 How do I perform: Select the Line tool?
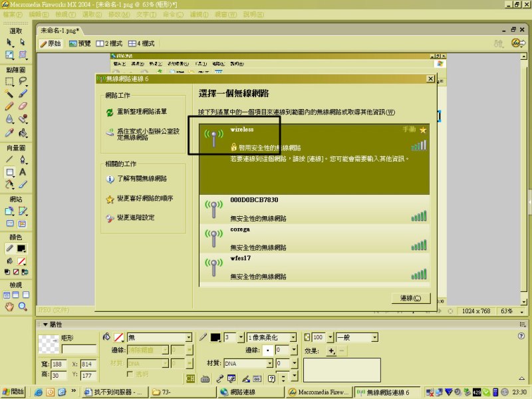tap(9, 159)
